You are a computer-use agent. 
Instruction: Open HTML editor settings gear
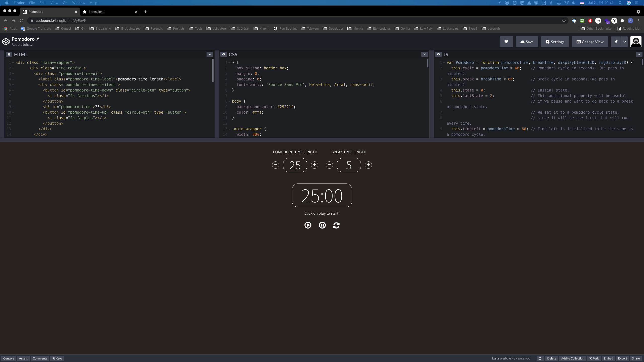(9, 54)
